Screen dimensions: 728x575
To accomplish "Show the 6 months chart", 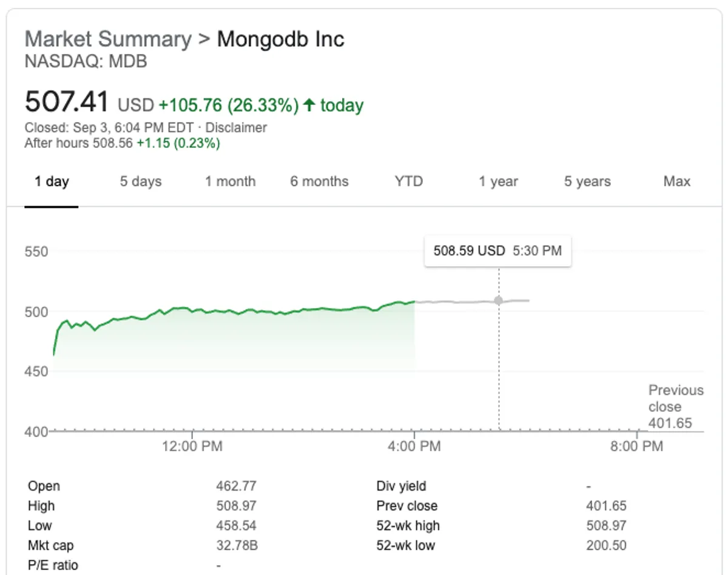I will (x=319, y=181).
